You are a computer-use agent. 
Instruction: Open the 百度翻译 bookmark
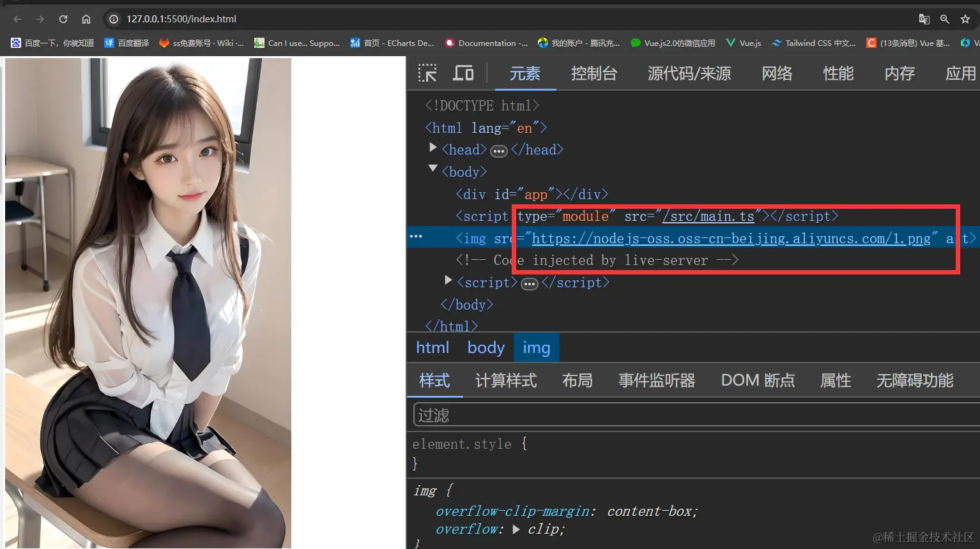tap(126, 43)
